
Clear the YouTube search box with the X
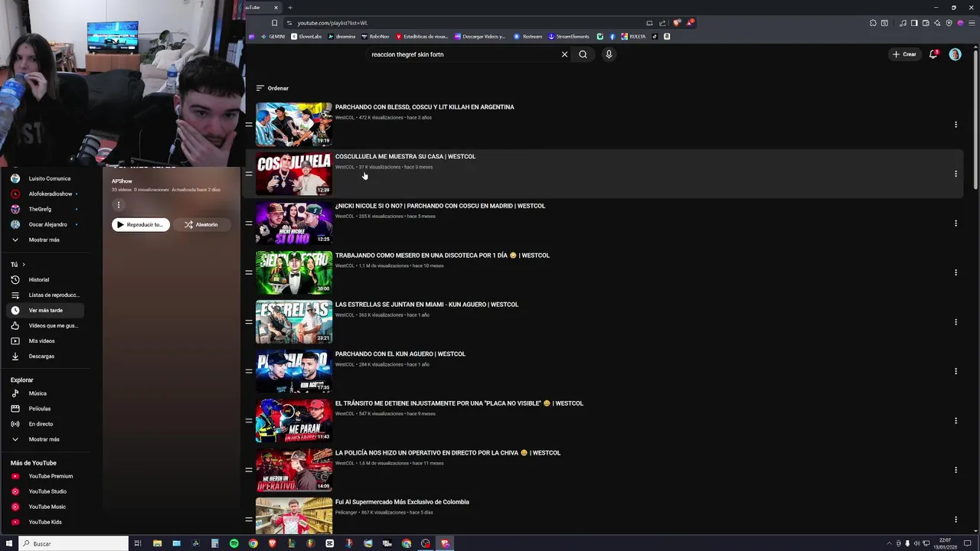coord(564,54)
